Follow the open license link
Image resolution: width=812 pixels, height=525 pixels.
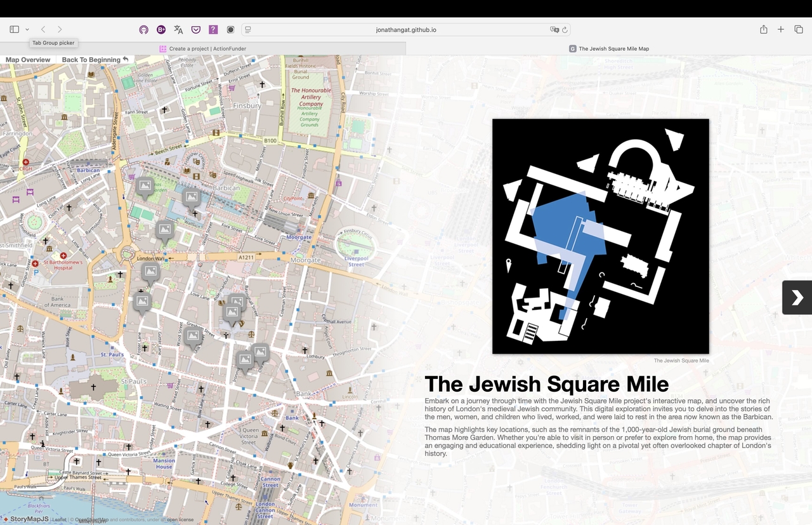coord(180,519)
